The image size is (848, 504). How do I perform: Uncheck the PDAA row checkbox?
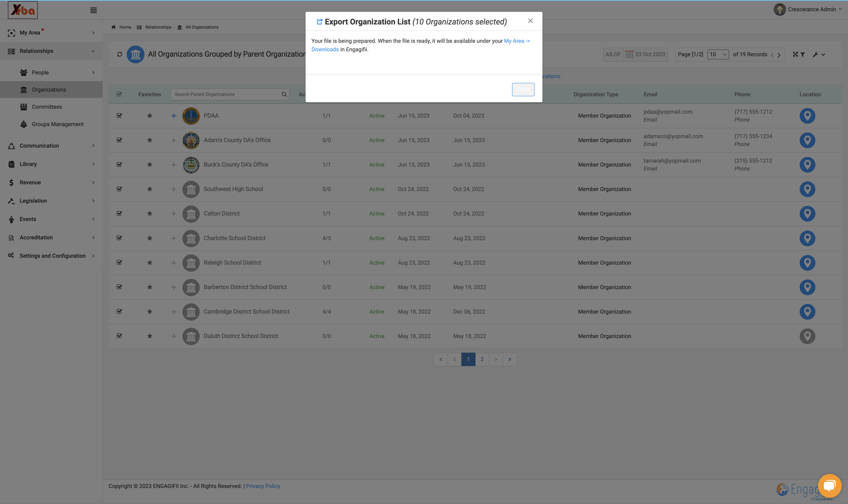tap(119, 116)
